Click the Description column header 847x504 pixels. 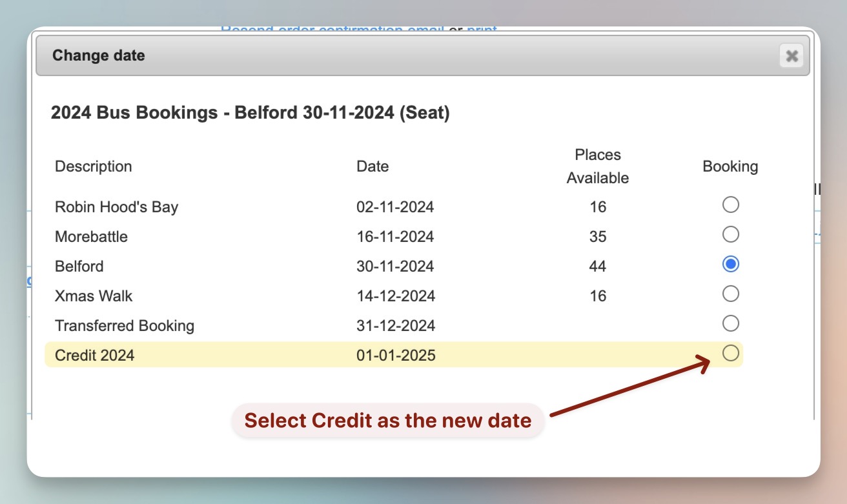[x=93, y=166]
